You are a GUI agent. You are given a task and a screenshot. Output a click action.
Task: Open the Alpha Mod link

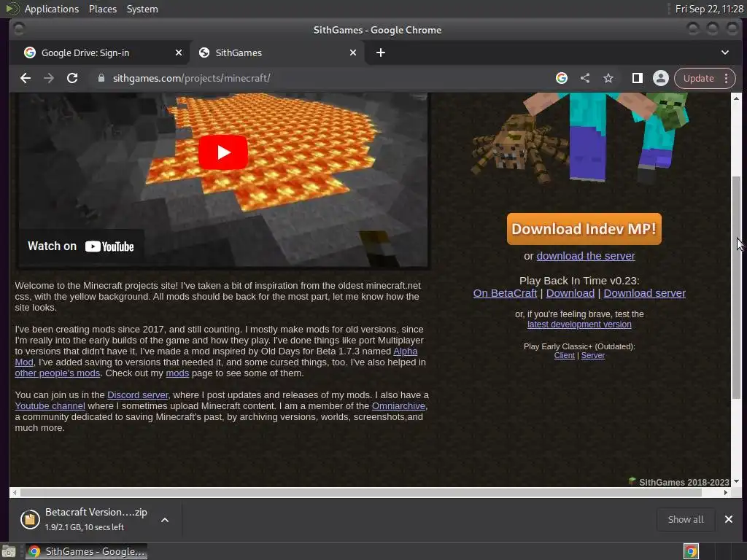click(406, 351)
